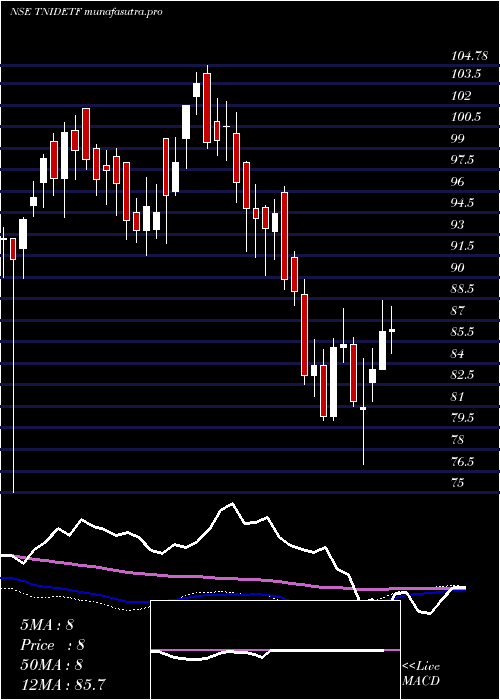Click the '50MA : 8' indicator text
The height and width of the screenshot is (700, 500).
pyautogui.click(x=51, y=664)
